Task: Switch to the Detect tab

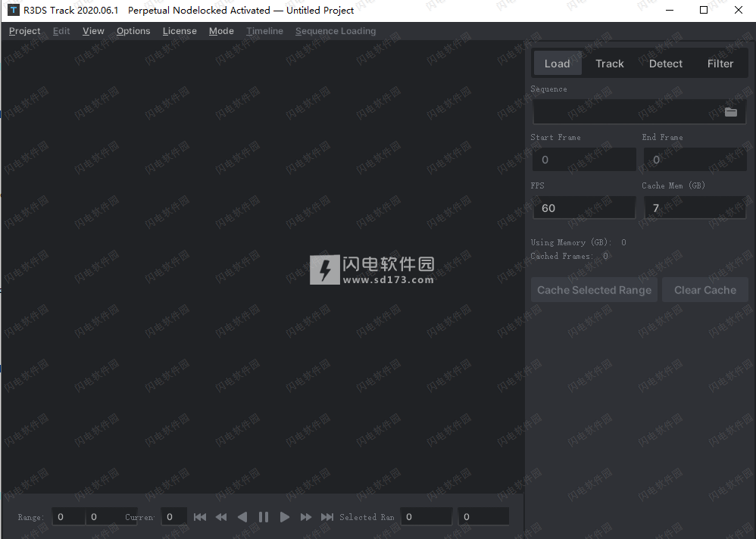Action: coord(665,64)
